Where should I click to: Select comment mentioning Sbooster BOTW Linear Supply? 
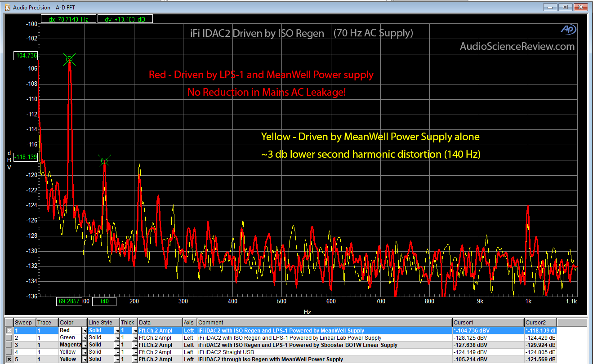click(298, 345)
